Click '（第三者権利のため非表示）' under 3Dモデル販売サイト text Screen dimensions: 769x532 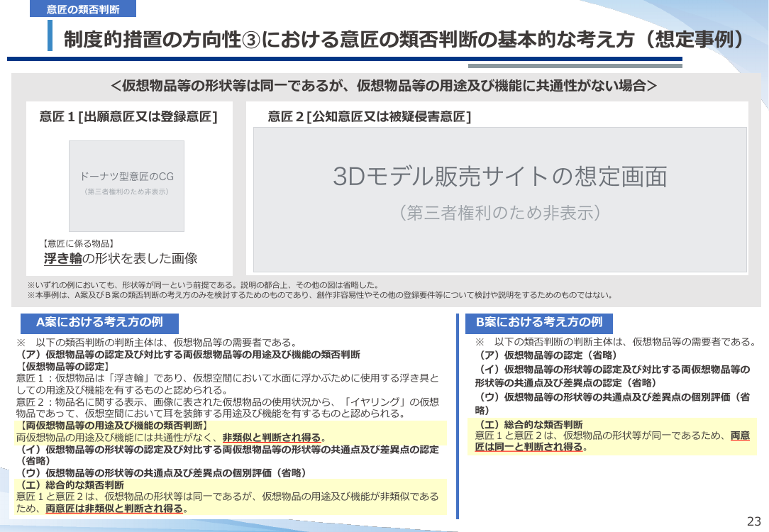(x=499, y=213)
